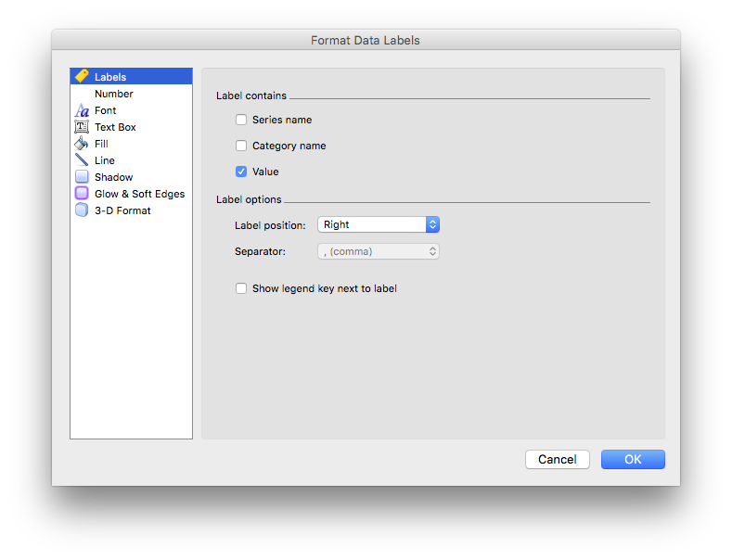Image resolution: width=732 pixels, height=560 pixels.
Task: Enable Show legend key next to label
Action: point(241,288)
